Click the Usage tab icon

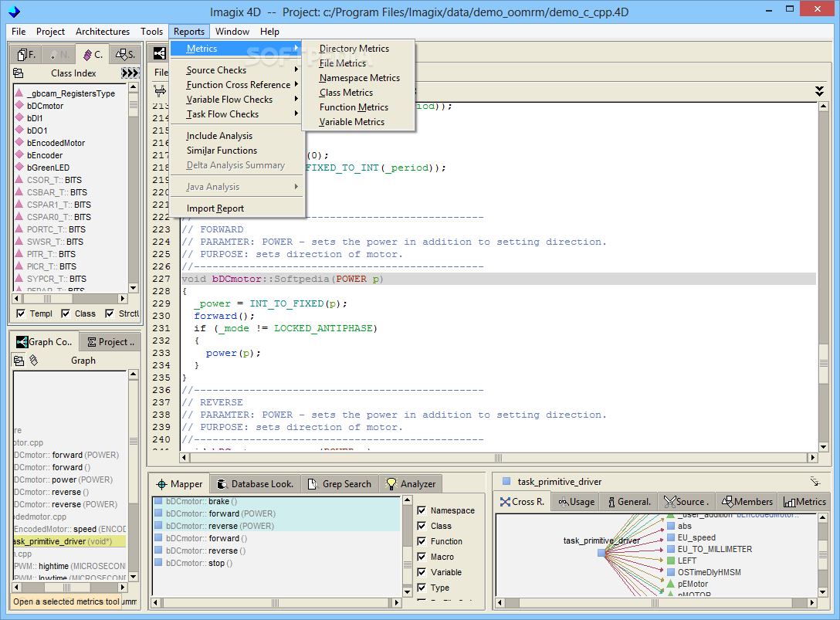click(x=564, y=502)
